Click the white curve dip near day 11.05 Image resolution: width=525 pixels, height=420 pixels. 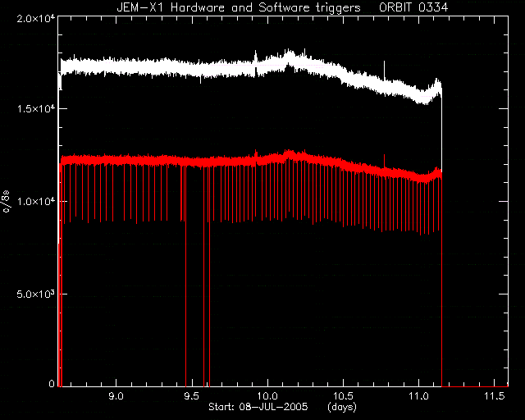(424, 98)
